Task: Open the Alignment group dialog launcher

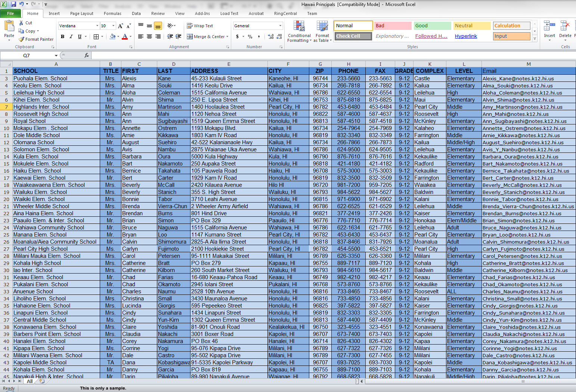Action: click(x=227, y=47)
